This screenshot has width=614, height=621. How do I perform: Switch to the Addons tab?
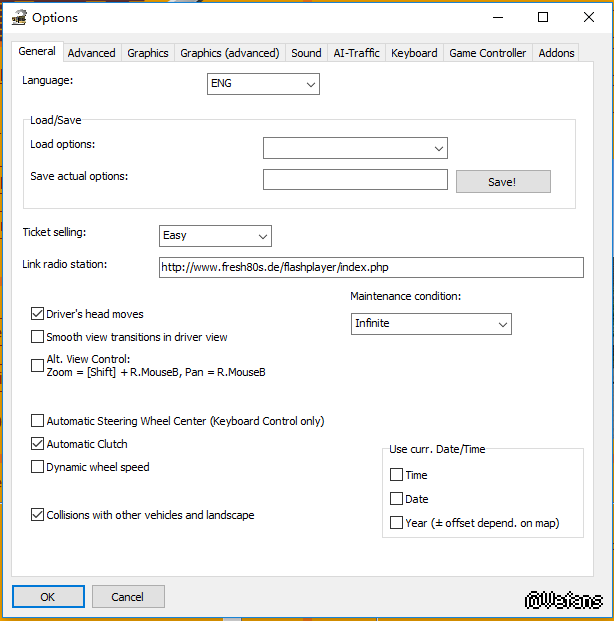tap(556, 53)
